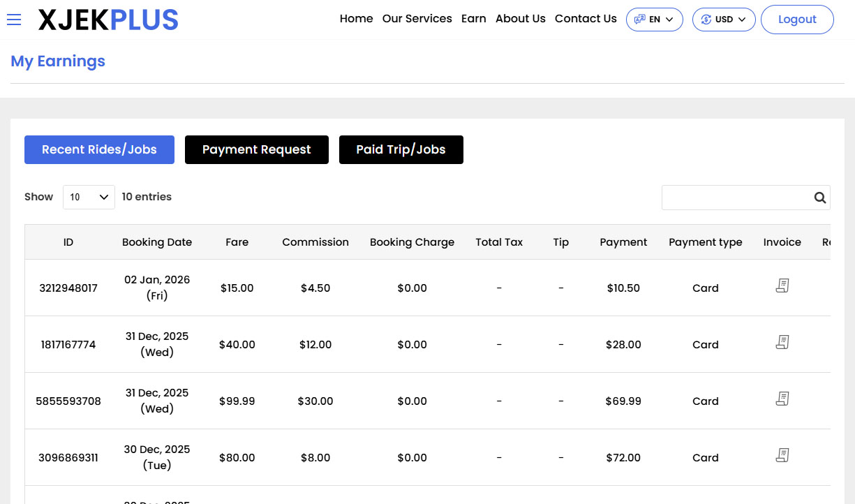Open invoice for booking 1817167774
Viewport: 855px width, 504px height.
pyautogui.click(x=782, y=342)
